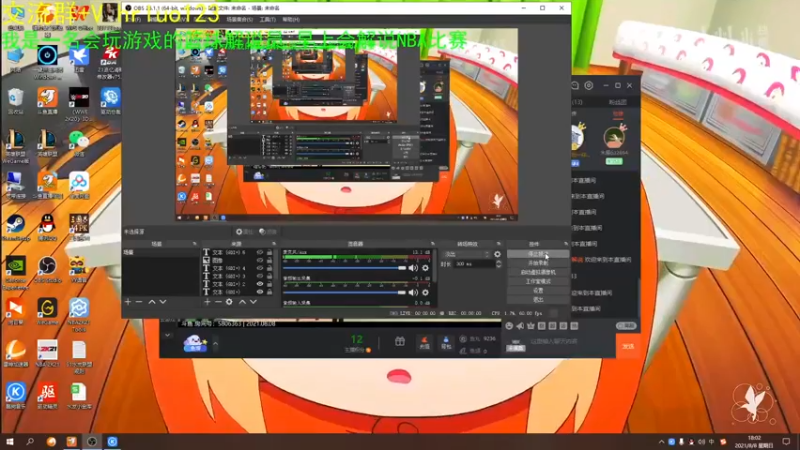The image size is (800, 450).
Task: Add a new scene with the plus icon
Action: pos(128,302)
